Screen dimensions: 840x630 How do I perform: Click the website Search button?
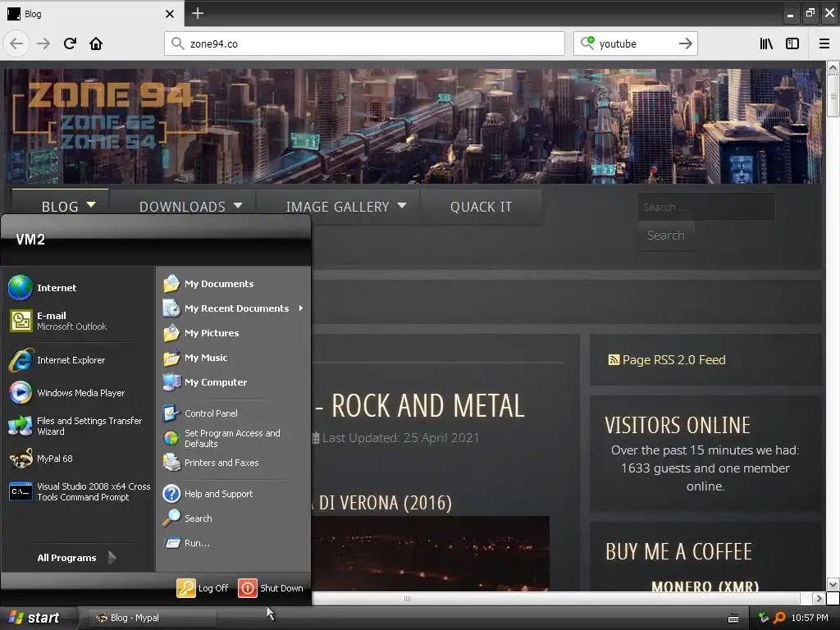click(x=665, y=235)
